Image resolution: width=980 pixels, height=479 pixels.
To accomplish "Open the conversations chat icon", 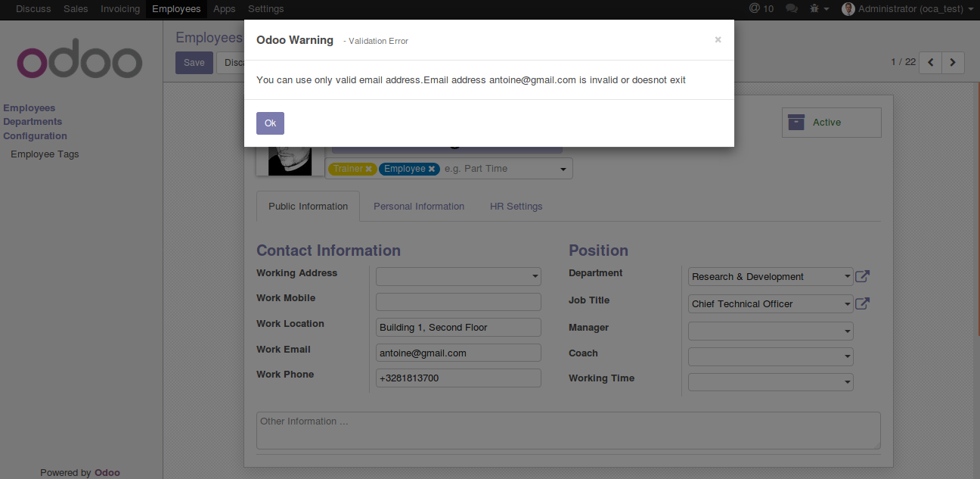I will click(792, 9).
